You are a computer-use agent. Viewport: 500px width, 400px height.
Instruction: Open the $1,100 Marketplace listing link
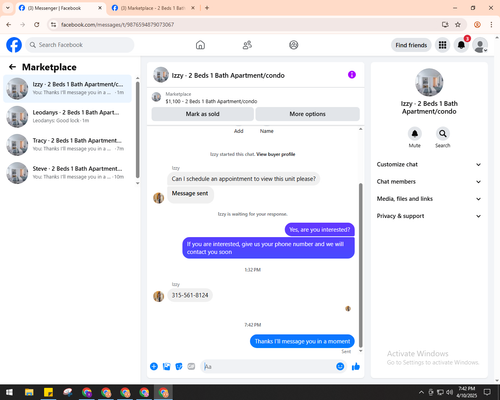click(x=211, y=101)
